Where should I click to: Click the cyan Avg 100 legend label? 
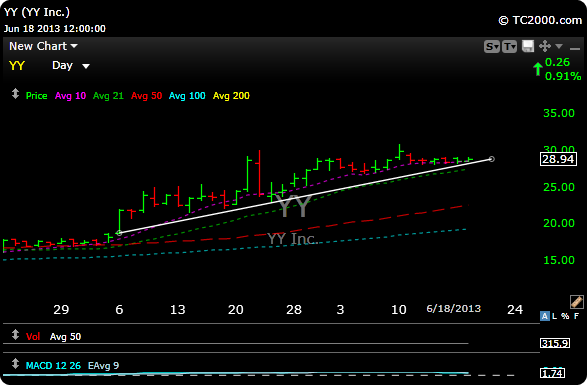[x=187, y=96]
